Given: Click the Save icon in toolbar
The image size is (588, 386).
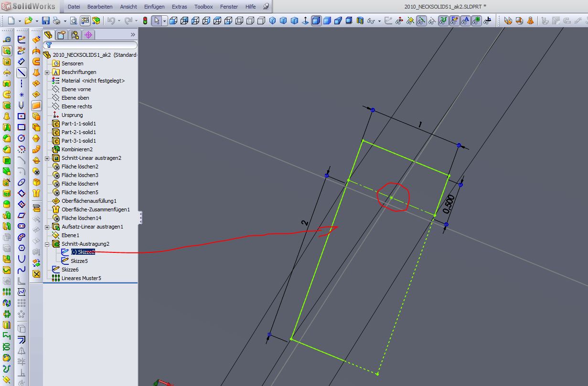Looking at the screenshot, I should coord(46,21).
